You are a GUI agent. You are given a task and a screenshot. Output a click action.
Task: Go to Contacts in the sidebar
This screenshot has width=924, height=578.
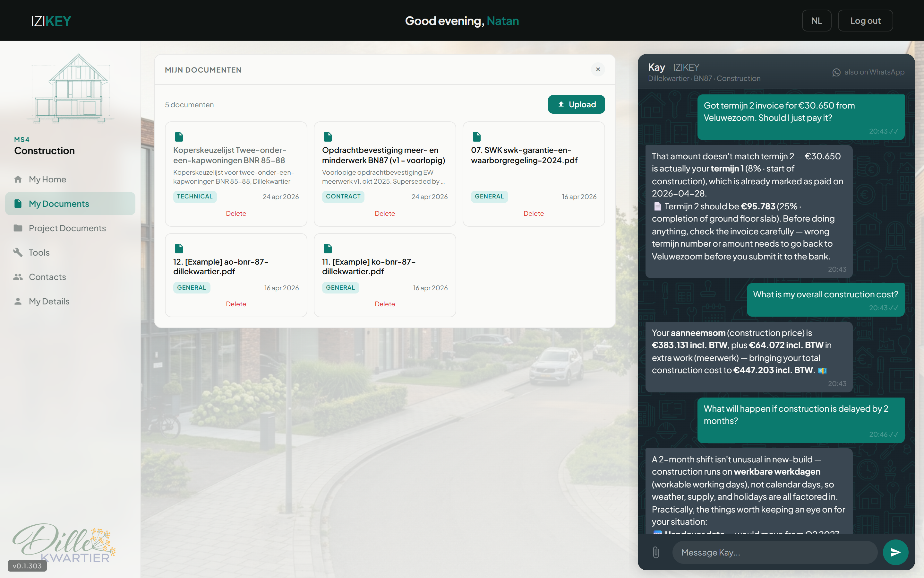70,277
